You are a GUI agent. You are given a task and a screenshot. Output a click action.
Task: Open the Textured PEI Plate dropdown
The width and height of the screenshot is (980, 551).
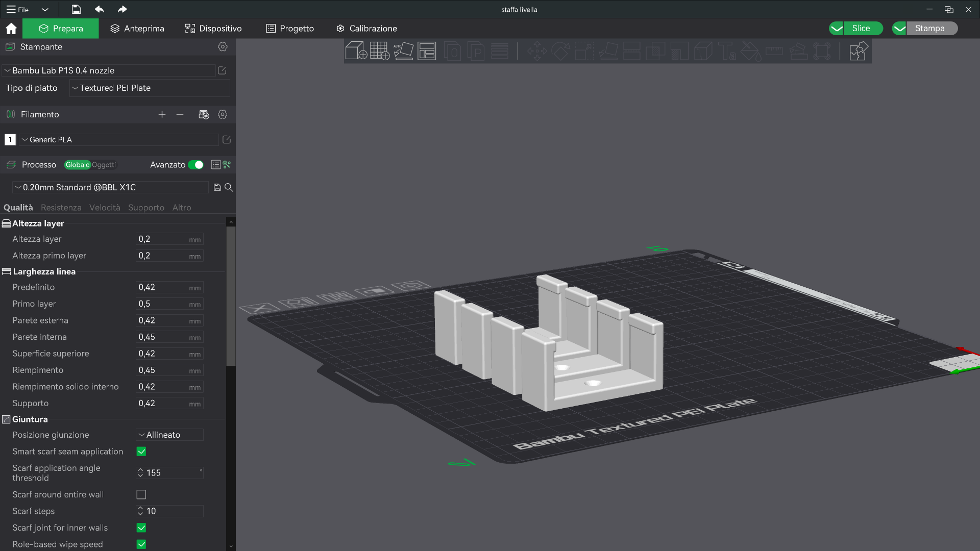(x=150, y=88)
